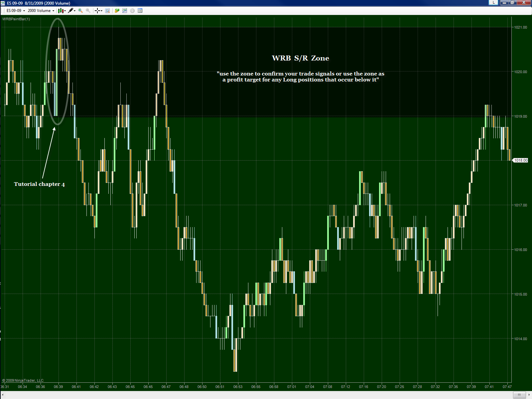Image resolution: width=532 pixels, height=399 pixels.
Task: Click the scrollbar left arrow
Action: (3, 395)
